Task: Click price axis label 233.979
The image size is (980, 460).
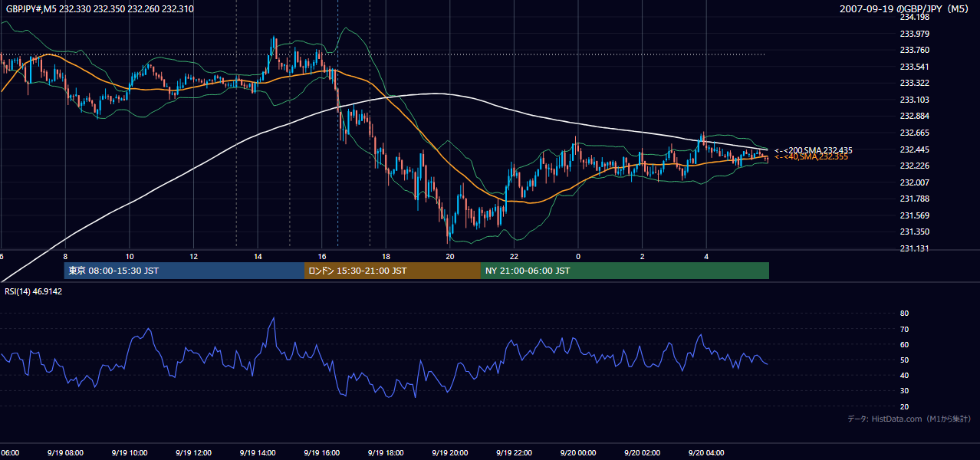Action: (x=914, y=34)
